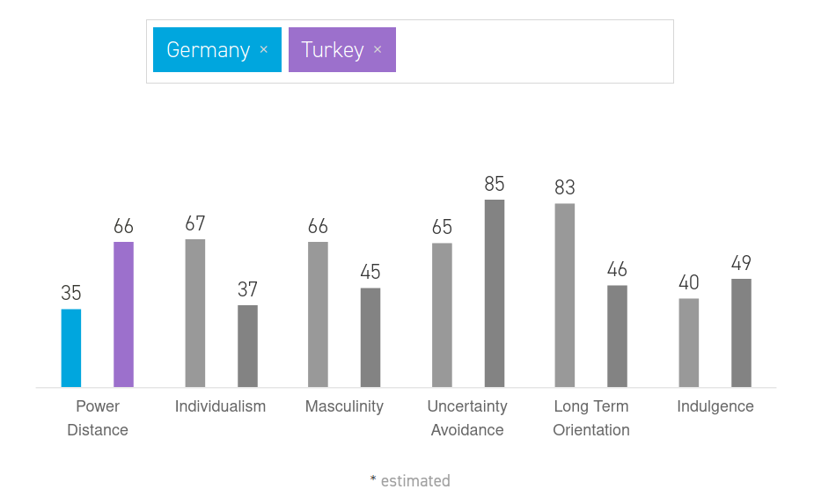The width and height of the screenshot is (814, 504).
Task: Remove Germany tag with its × icon
Action: click(x=264, y=50)
